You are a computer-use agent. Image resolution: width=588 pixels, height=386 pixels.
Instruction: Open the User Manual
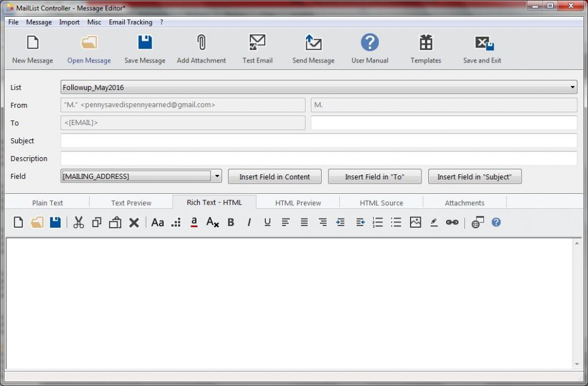pos(369,47)
